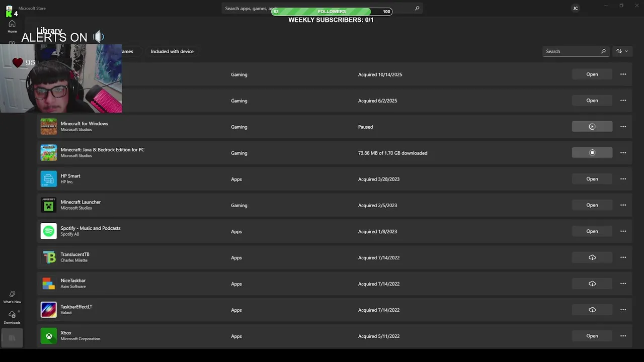This screenshot has height=362, width=644.
Task: Open the Xbox app
Action: pyautogui.click(x=592, y=336)
